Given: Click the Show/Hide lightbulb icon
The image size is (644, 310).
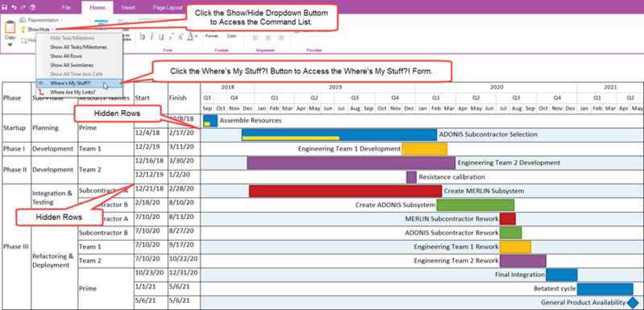Looking at the screenshot, I should point(23,29).
